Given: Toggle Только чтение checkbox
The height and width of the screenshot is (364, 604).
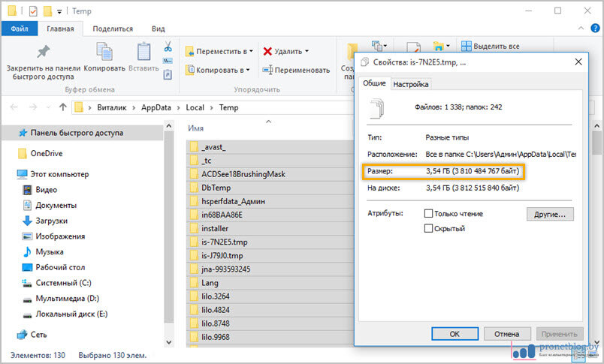Looking at the screenshot, I should coord(428,214).
